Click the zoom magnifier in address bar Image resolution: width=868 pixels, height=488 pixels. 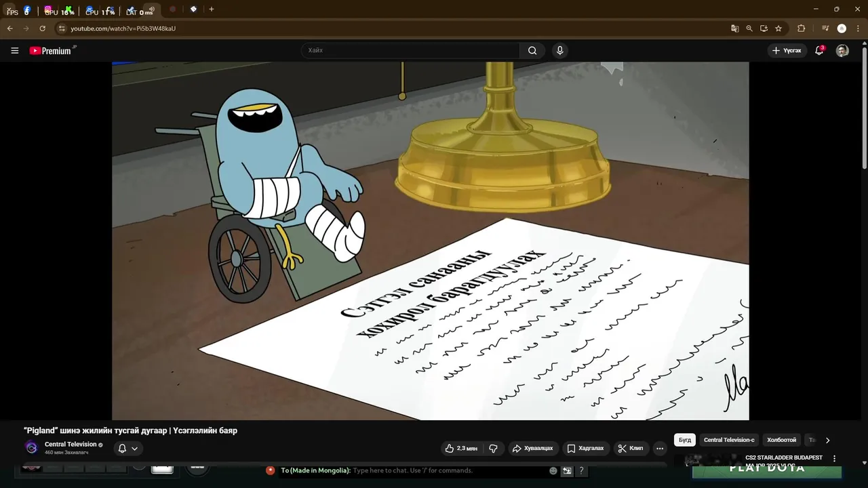(749, 28)
